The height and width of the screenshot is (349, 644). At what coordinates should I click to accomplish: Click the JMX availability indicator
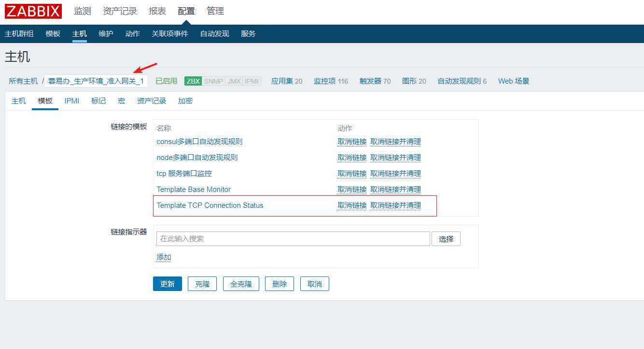pos(234,81)
